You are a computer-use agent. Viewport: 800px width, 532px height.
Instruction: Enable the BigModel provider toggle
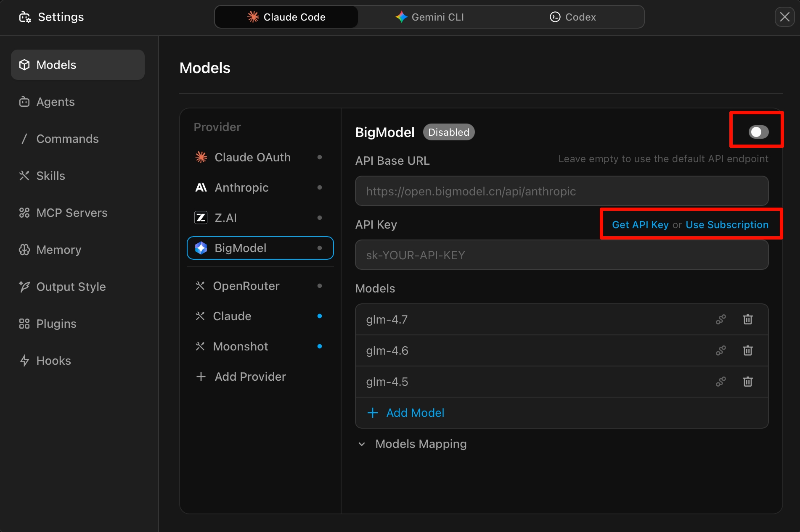(758, 132)
